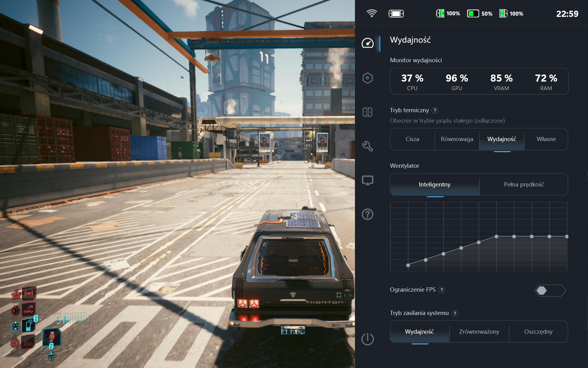
Task: Click the game HUD grenade quick-slot icon
Action: 51,337
